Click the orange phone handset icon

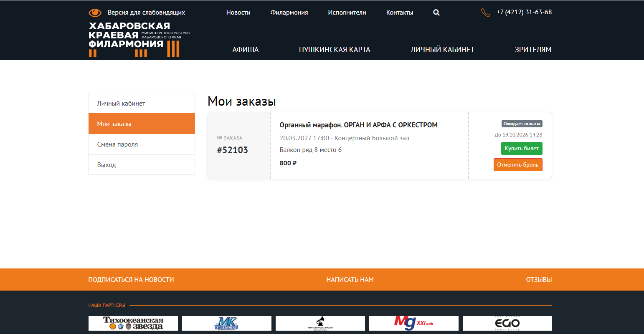click(x=485, y=13)
